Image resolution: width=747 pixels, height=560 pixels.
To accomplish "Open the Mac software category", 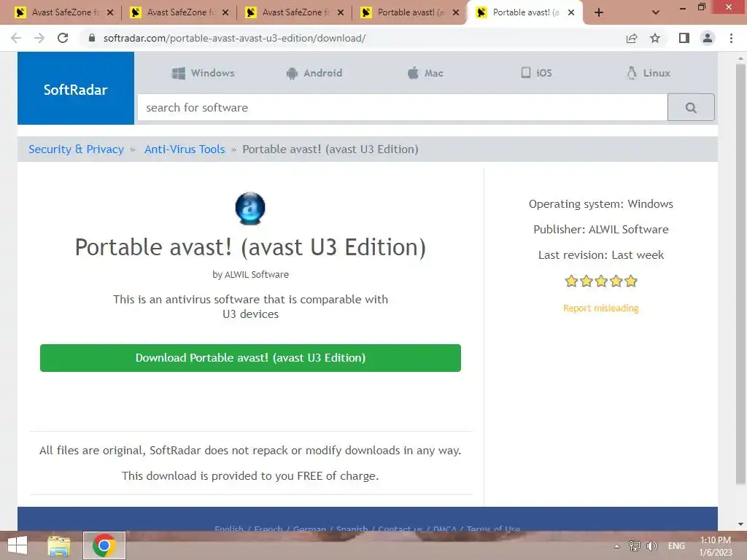I will (x=425, y=73).
